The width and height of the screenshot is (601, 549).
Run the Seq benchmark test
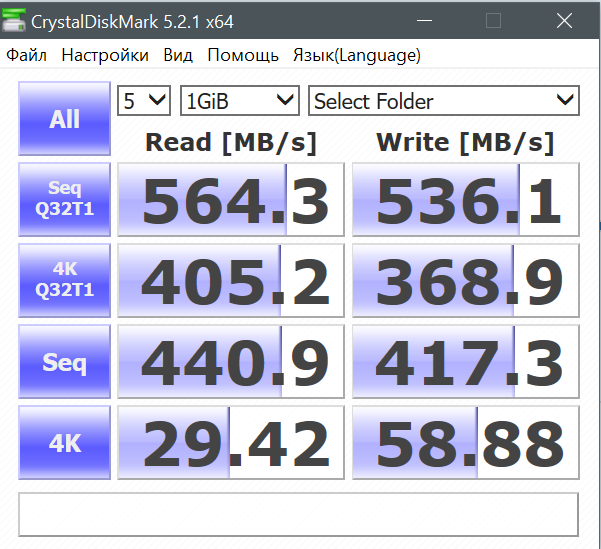pos(65,361)
